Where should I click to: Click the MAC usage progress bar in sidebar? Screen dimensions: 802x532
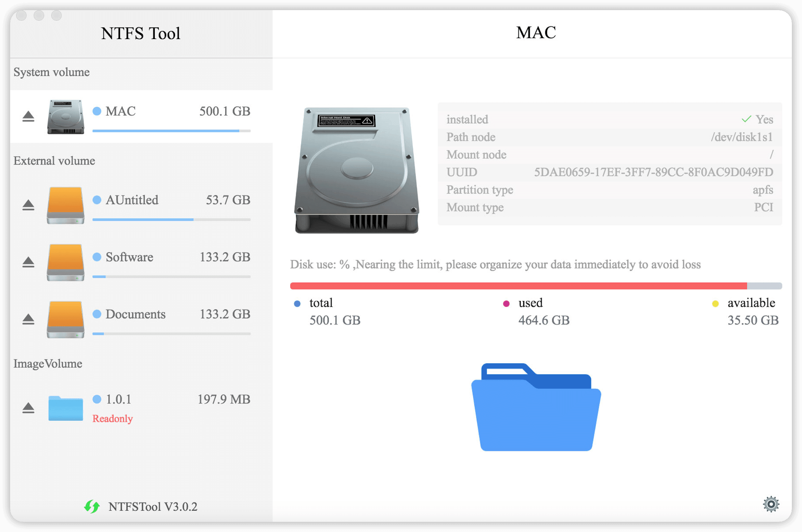pos(171,131)
